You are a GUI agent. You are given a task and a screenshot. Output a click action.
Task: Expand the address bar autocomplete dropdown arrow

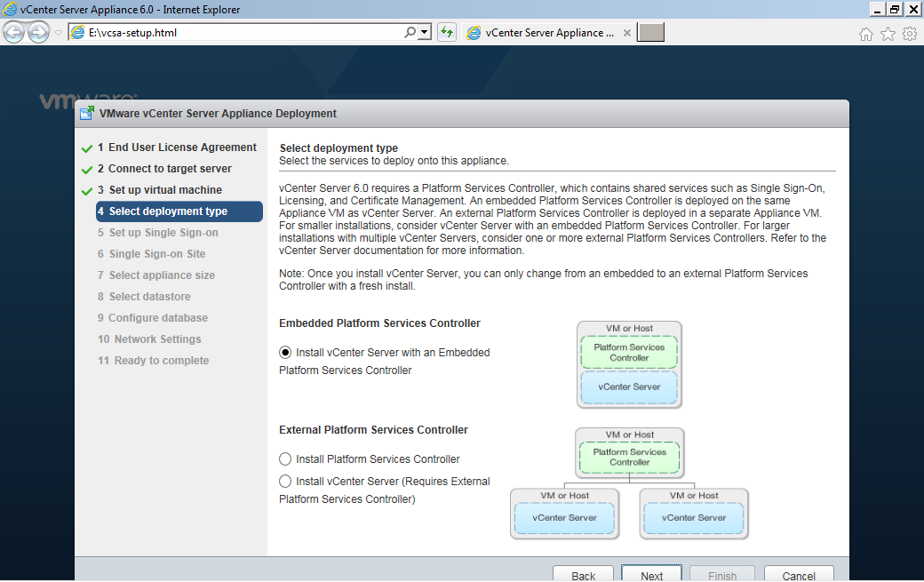(x=425, y=32)
